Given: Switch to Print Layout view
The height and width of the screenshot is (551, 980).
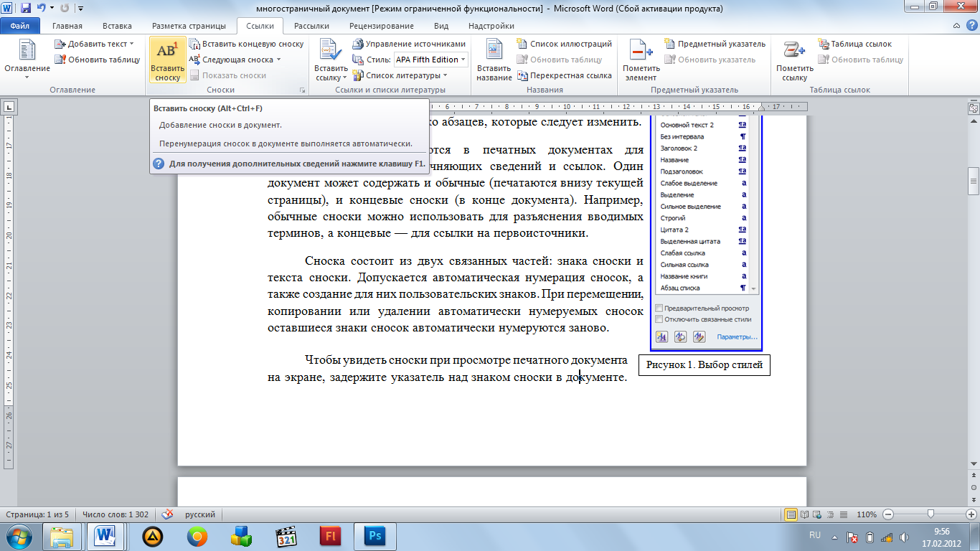Looking at the screenshot, I should 791,514.
